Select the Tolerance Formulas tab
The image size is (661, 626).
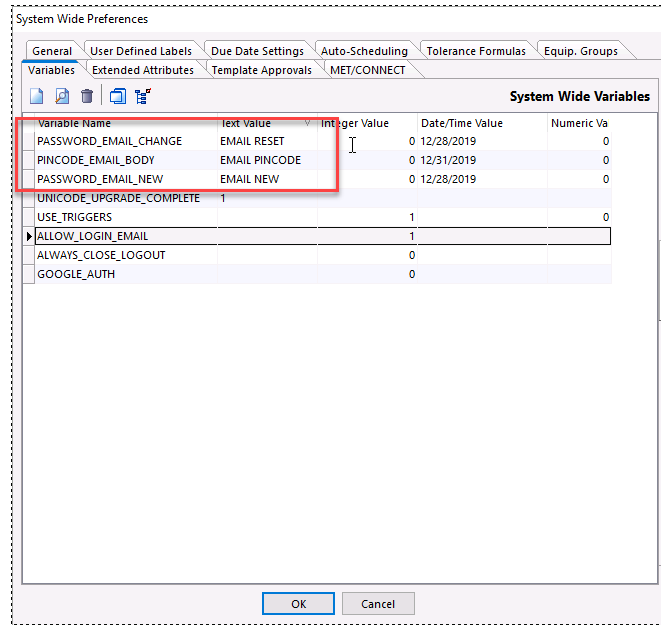(x=475, y=51)
